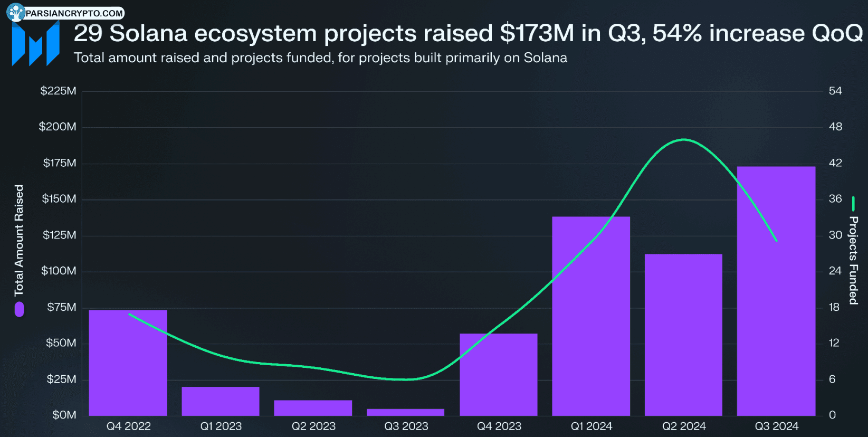Click the 'Q4 2022' x-axis label
Viewport: 868px width, 437px height.
tap(129, 426)
